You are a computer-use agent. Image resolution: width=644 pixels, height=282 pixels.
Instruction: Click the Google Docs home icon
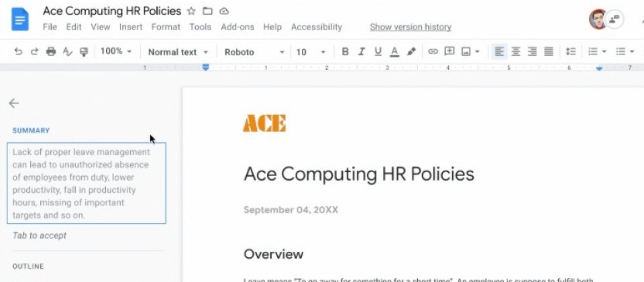[x=19, y=19]
